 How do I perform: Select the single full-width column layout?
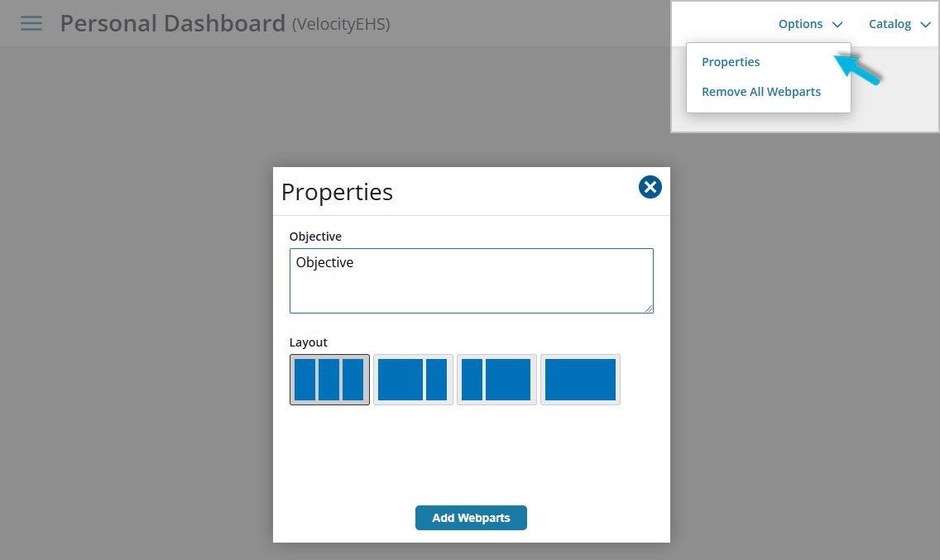coord(580,380)
